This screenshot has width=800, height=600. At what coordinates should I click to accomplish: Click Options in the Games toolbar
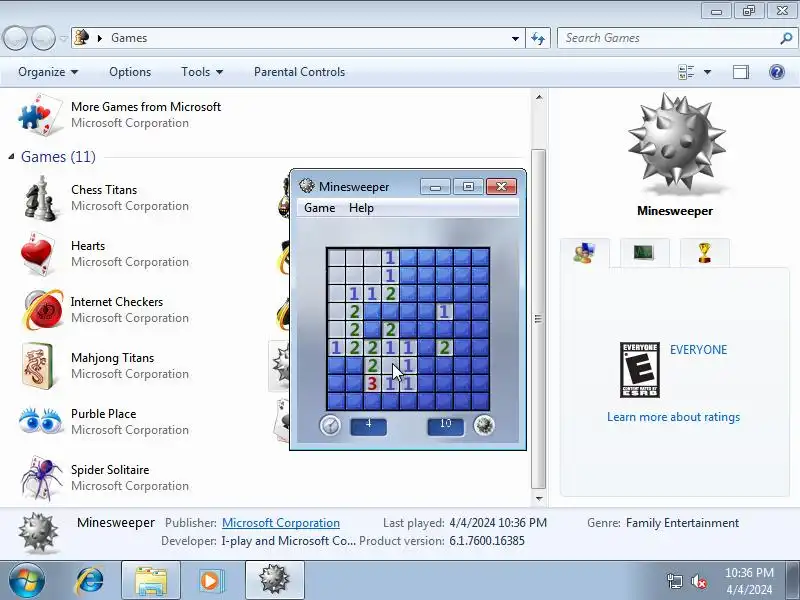[130, 72]
